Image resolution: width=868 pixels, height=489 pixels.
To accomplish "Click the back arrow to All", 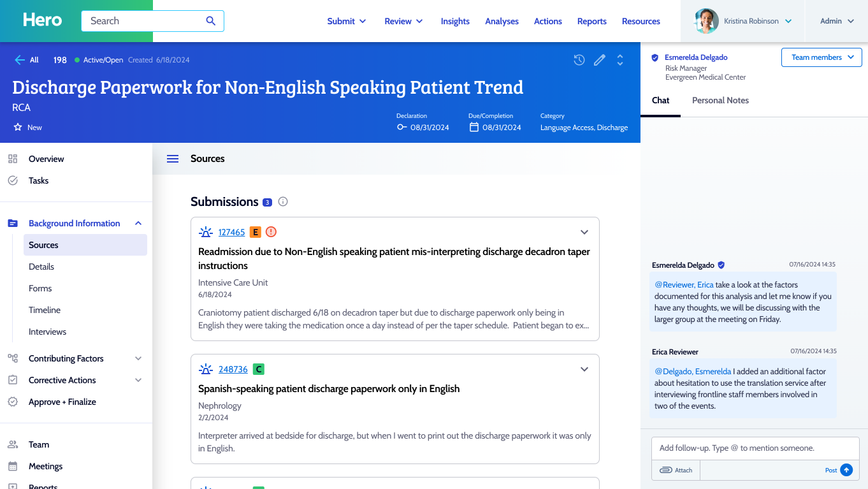I will click(x=20, y=60).
